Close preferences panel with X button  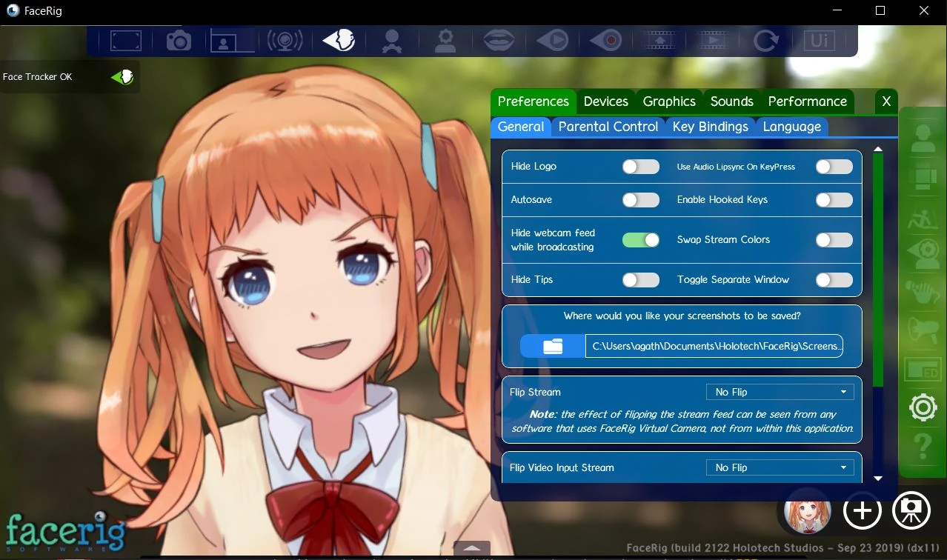pyautogui.click(x=886, y=101)
